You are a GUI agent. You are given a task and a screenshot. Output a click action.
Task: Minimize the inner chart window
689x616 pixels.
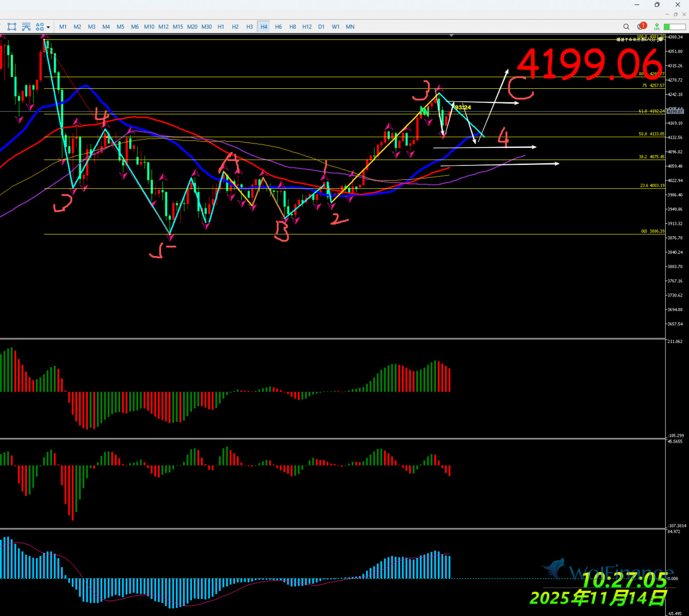(667, 14)
